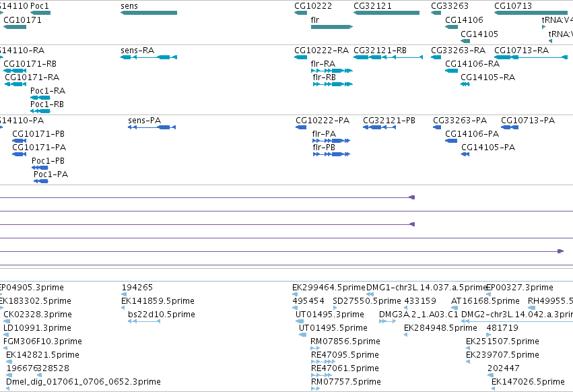573x392 pixels.
Task: Click transcript CG14106-RA
Action: pyautogui.click(x=473, y=63)
